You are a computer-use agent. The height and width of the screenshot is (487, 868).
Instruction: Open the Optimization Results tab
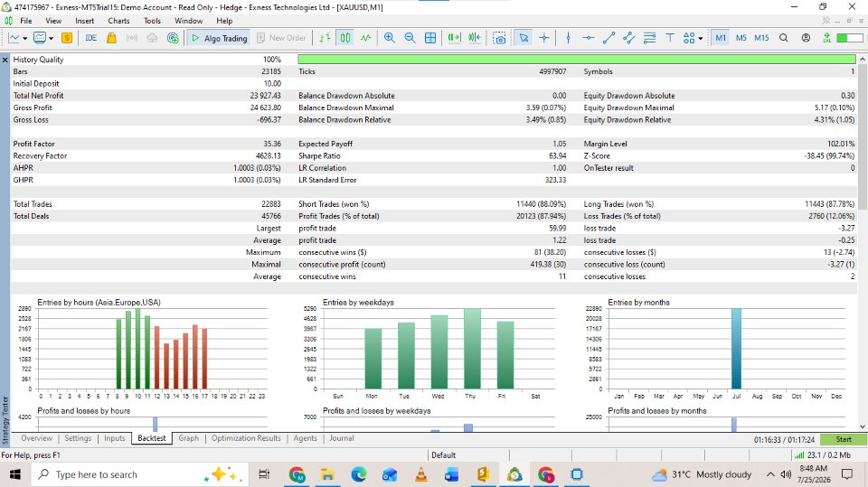click(246, 437)
